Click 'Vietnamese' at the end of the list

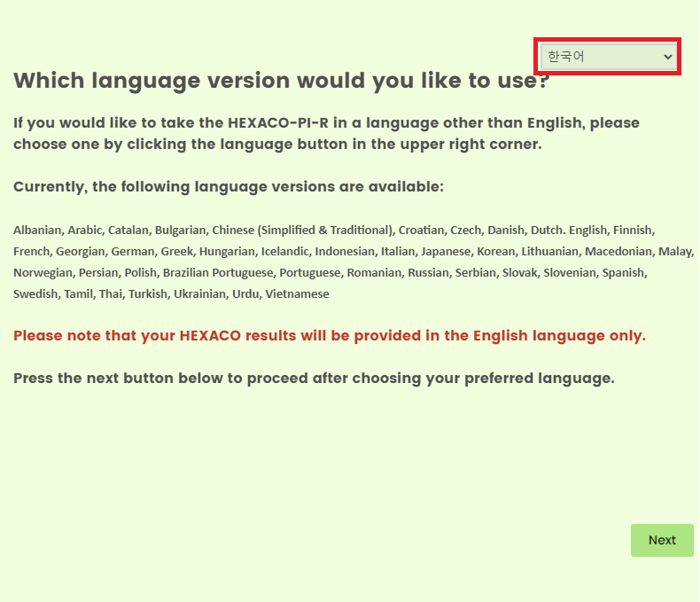298,293
